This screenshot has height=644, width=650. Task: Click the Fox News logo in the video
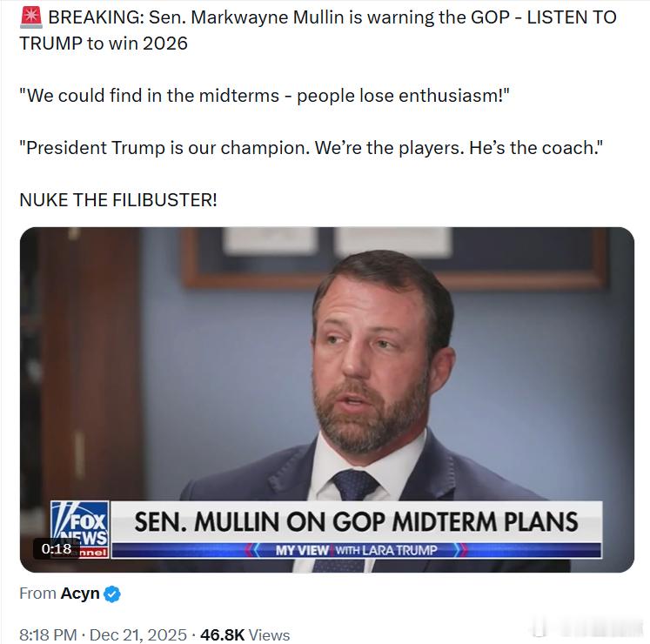(x=79, y=520)
